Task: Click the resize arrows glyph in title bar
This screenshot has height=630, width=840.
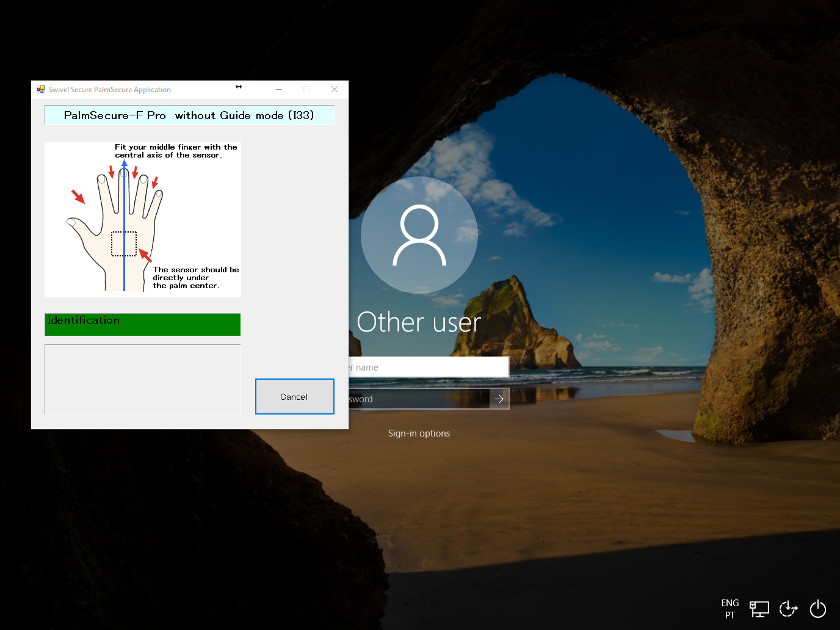Action: 238,87
